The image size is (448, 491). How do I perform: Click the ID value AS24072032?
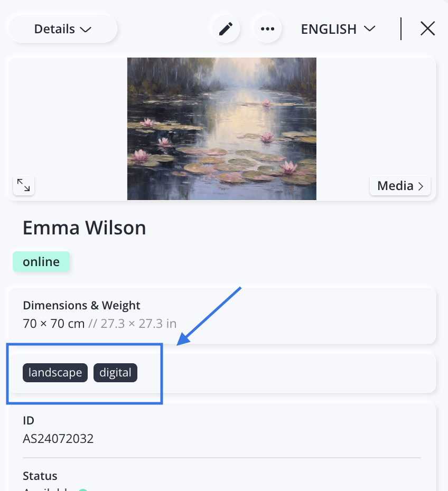click(58, 439)
